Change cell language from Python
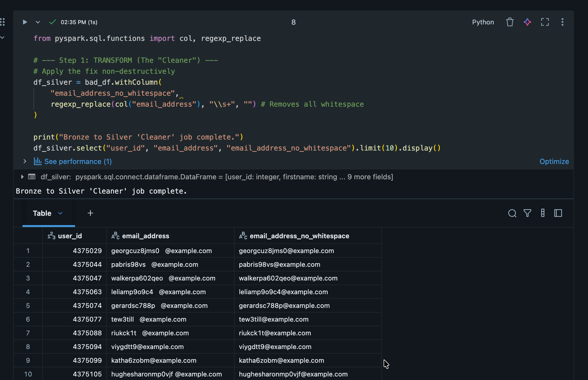Image resolution: width=588 pixels, height=380 pixels. [483, 22]
